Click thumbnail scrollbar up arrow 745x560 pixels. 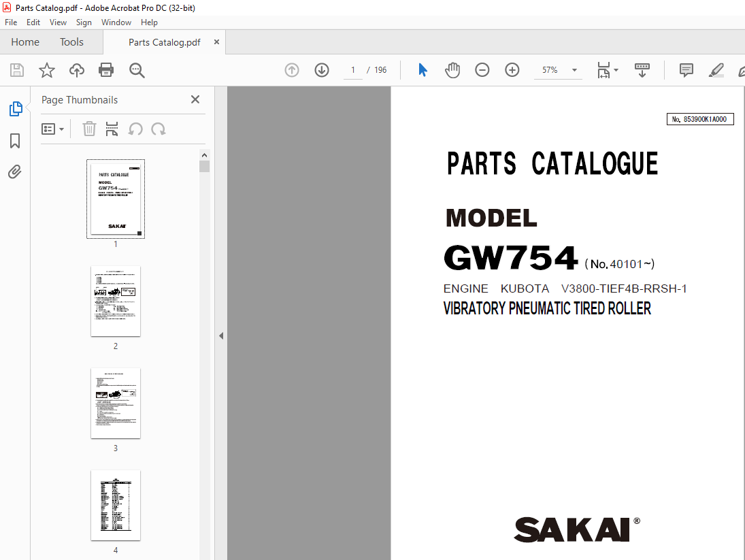click(204, 155)
